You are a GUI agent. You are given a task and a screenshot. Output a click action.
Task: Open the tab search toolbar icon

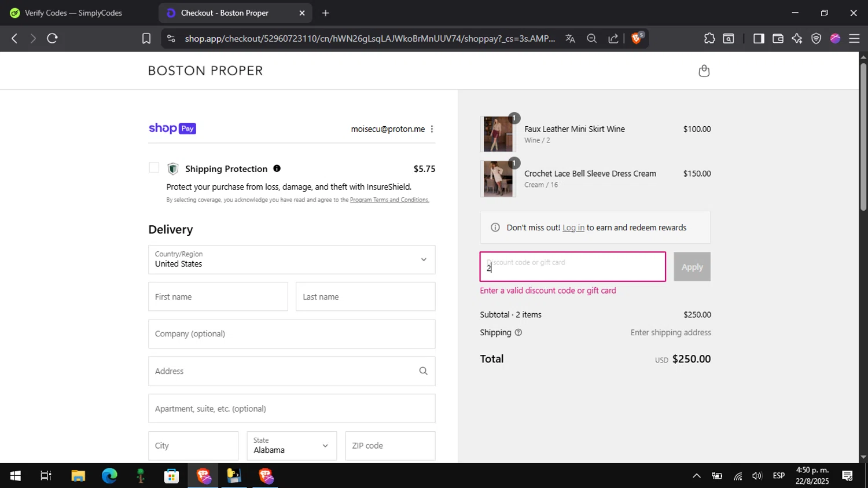click(x=729, y=38)
